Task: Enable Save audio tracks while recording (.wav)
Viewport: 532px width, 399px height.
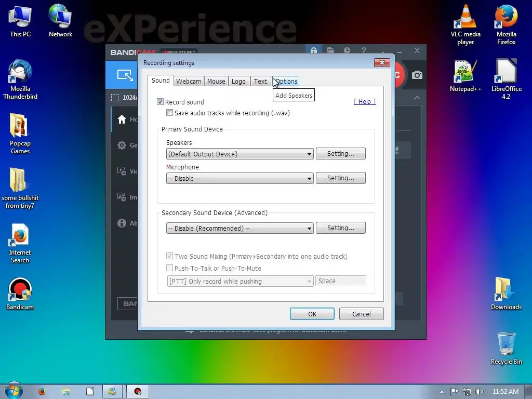Action: click(x=170, y=113)
